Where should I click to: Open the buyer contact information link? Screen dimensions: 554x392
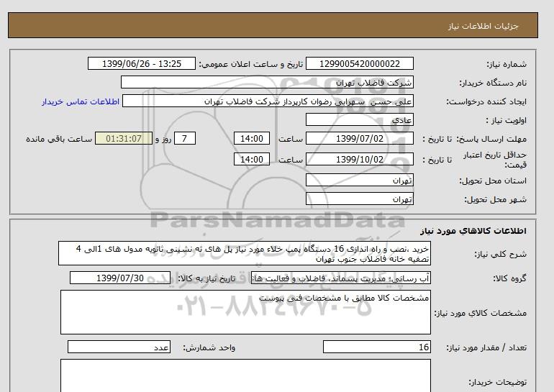tap(81, 101)
